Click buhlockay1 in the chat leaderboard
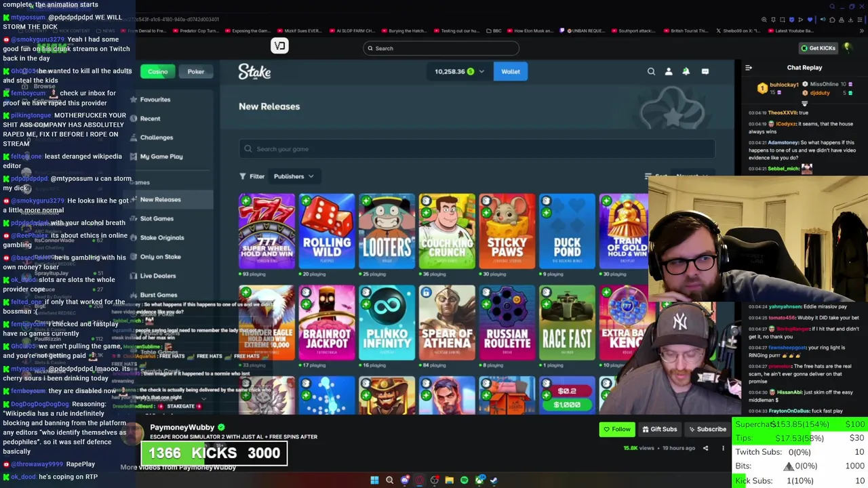Viewport: 868px width, 488px height. pyautogui.click(x=783, y=85)
